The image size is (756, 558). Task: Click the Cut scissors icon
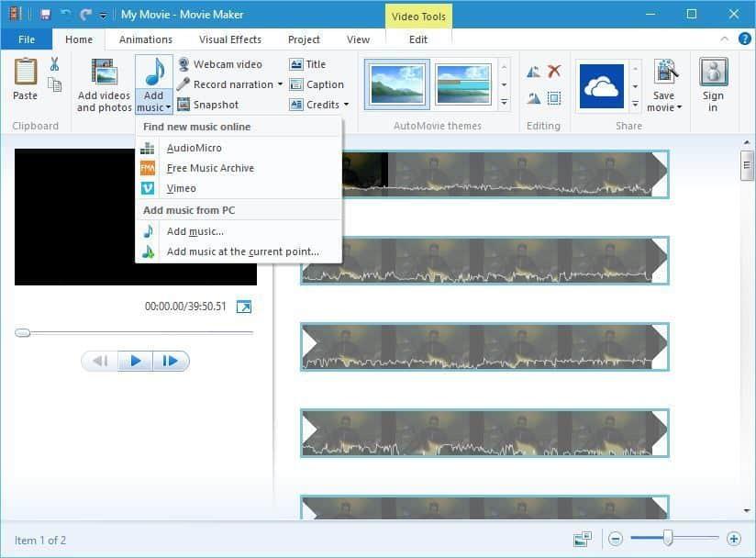(x=54, y=63)
